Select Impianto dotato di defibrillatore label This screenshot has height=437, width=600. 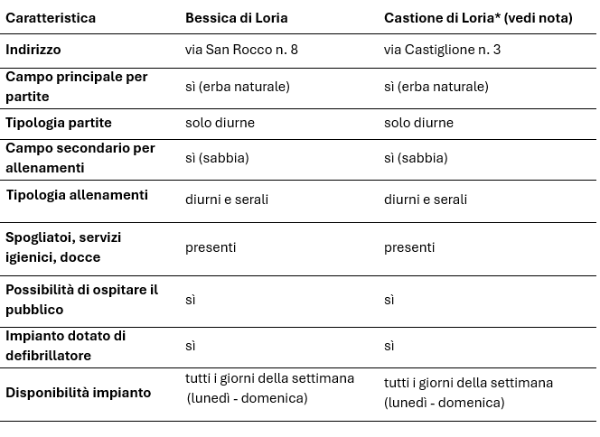coord(65,346)
